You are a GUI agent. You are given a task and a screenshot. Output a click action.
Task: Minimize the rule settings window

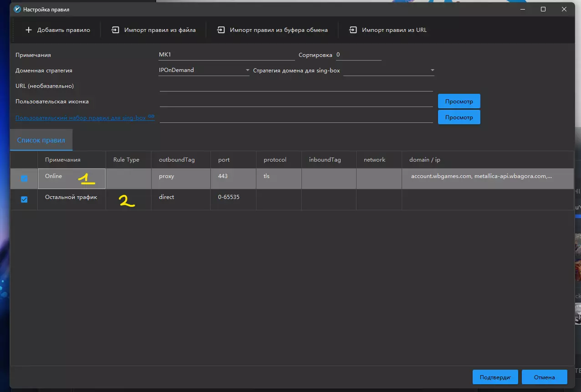522,9
